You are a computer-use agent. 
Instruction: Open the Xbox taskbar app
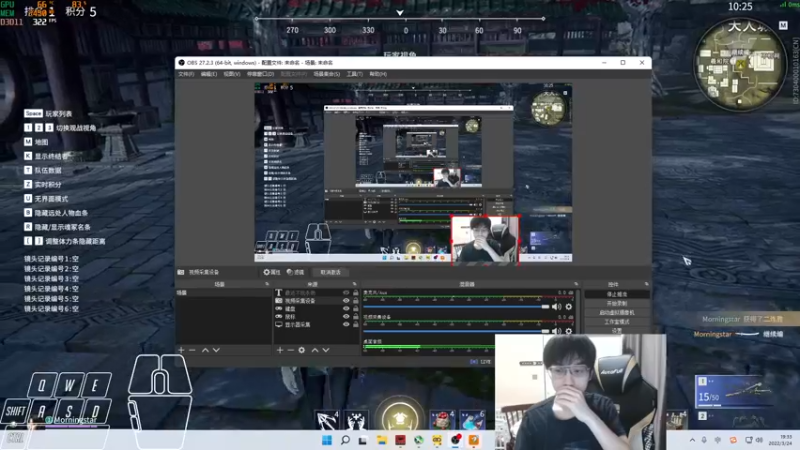418,440
